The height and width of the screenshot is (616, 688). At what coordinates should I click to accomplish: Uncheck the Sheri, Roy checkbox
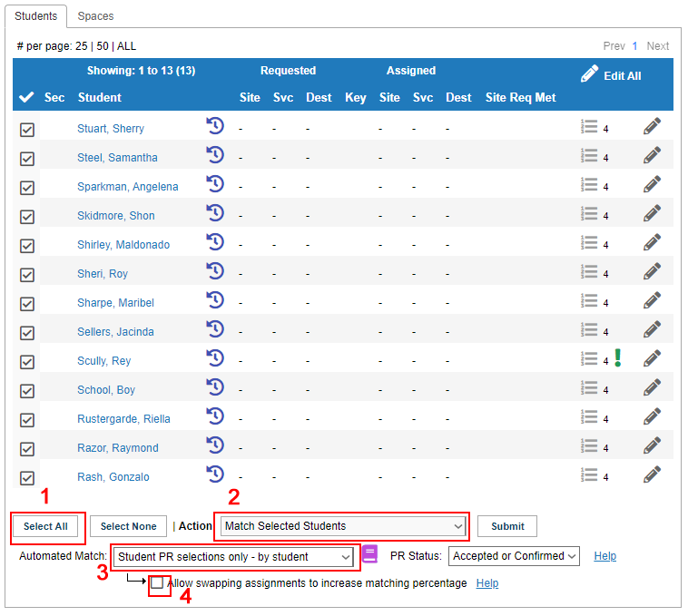coord(26,275)
